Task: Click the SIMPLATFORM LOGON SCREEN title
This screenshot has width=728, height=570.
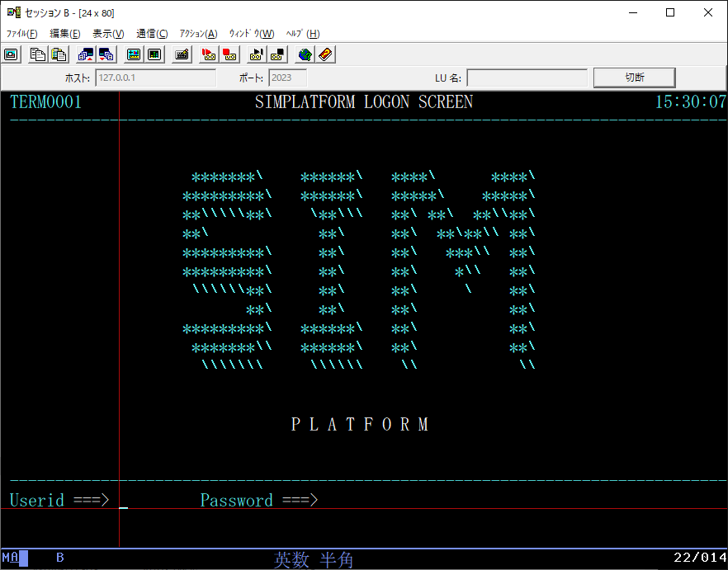Action: point(363,102)
